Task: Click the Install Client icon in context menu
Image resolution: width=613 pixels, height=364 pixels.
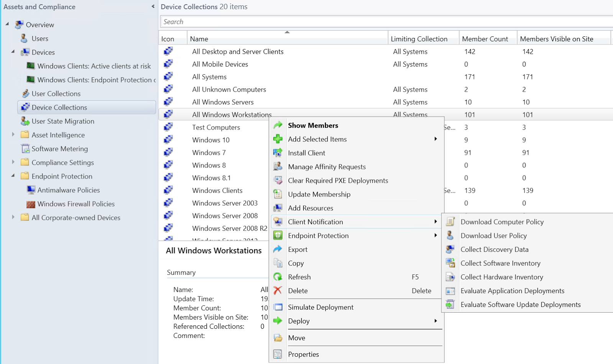Action: pyautogui.click(x=278, y=153)
